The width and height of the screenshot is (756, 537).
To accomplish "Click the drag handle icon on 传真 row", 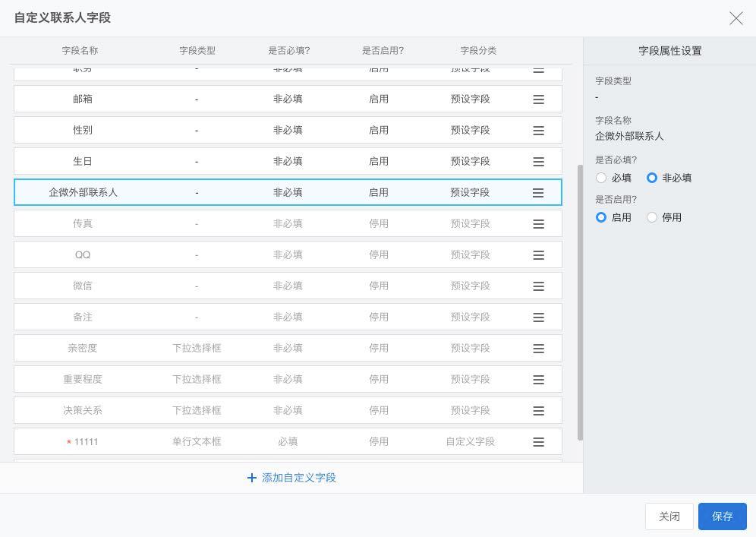I will [538, 224].
